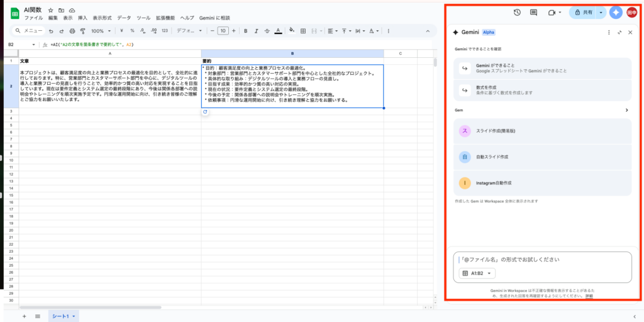Toggle bold formatting
Screen dimensions: 644x322
pos(245,30)
